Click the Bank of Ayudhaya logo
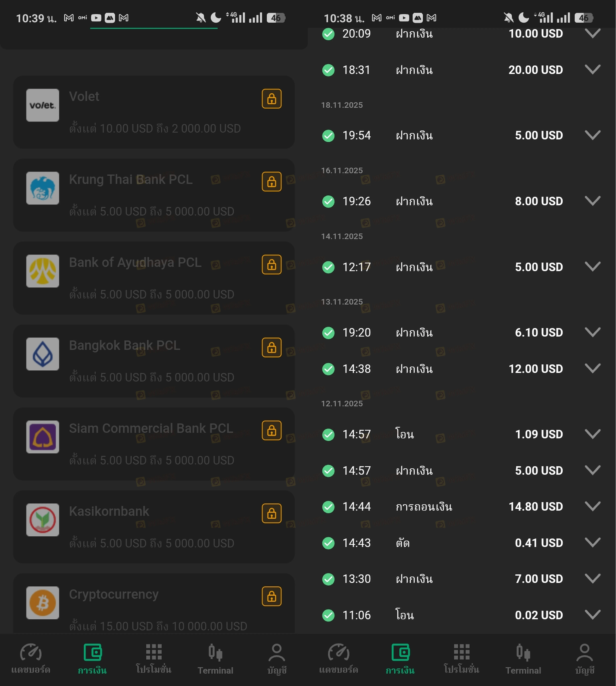This screenshot has width=616, height=686. pos(43,271)
